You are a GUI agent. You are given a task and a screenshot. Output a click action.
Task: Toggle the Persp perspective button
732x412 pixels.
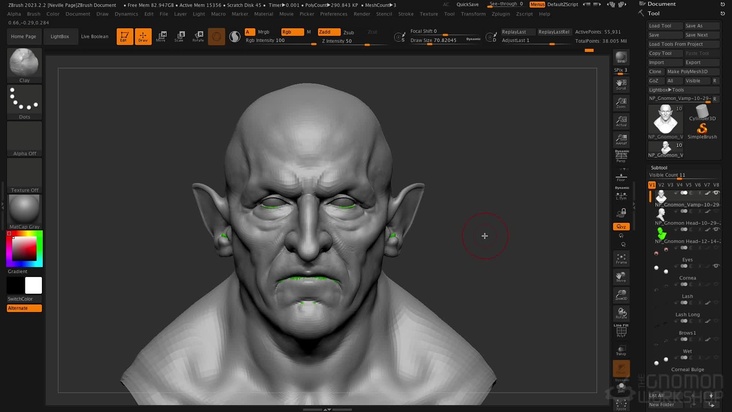[x=621, y=156]
